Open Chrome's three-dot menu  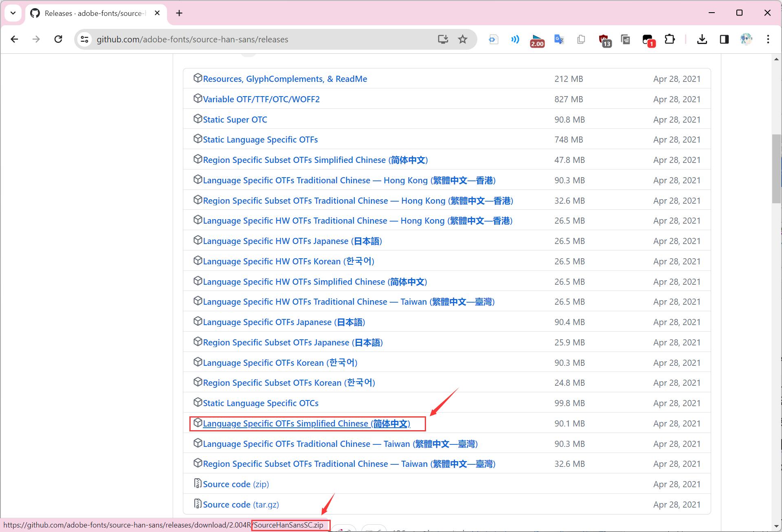[768, 39]
